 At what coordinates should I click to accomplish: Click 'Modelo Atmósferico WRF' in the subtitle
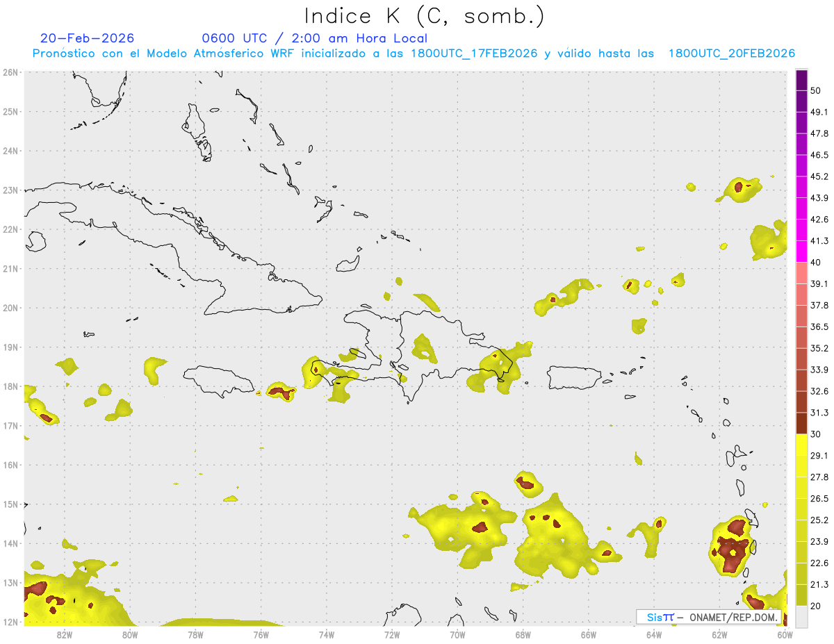[x=220, y=53]
